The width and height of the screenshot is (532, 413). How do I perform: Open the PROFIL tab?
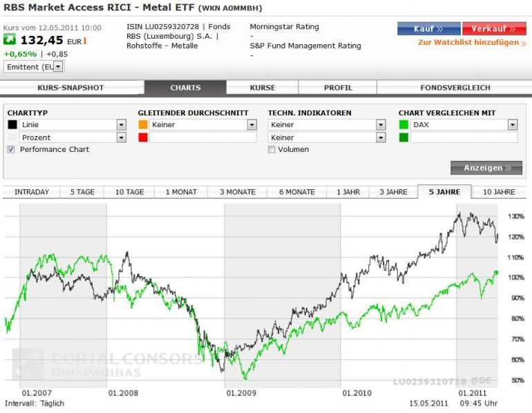pos(338,88)
